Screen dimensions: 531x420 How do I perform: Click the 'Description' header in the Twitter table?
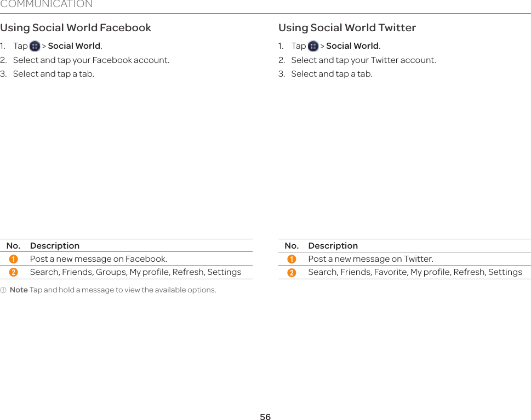click(x=333, y=246)
